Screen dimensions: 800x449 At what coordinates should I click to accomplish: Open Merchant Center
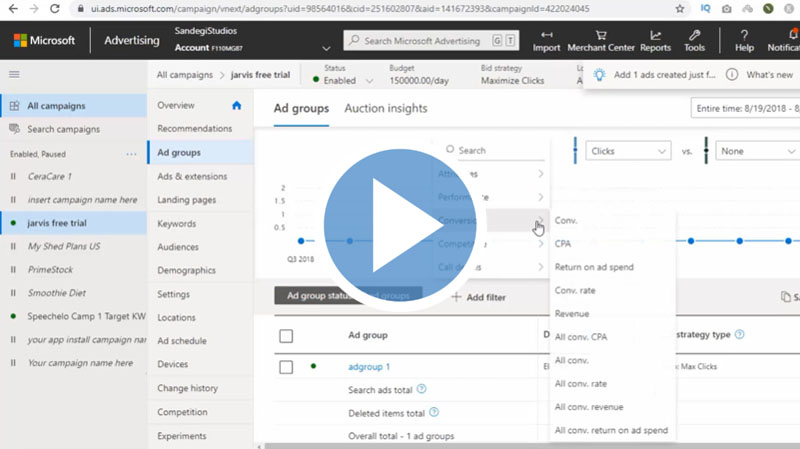point(601,41)
